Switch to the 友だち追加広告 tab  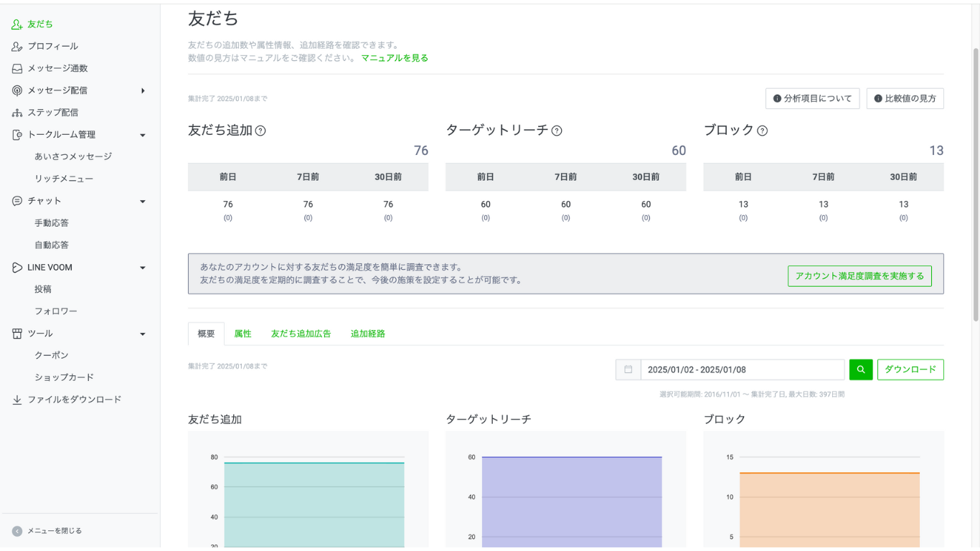[301, 334]
